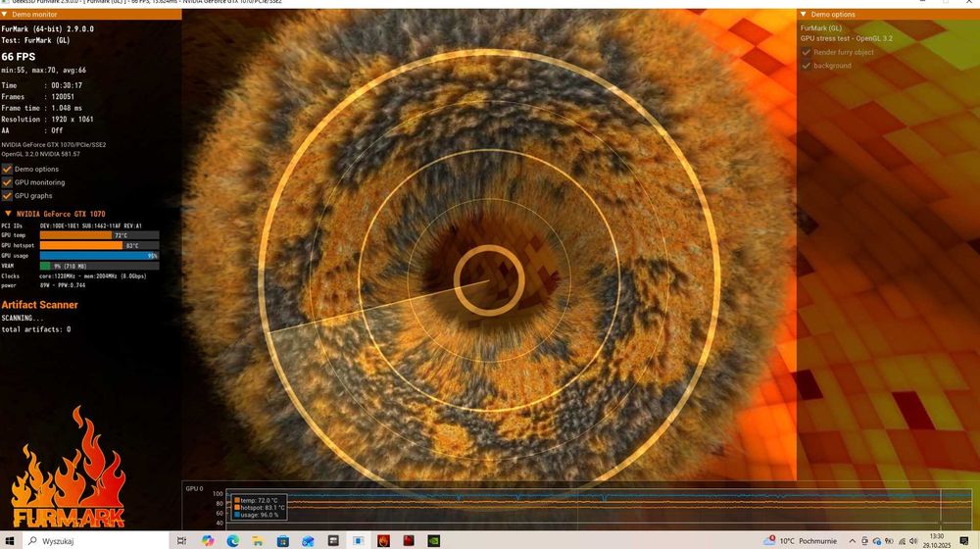Click the NVIDIA GeForce GTX 1070/PCIe/SSE2 line
The width and height of the screenshot is (980, 549).
pyautogui.click(x=54, y=144)
